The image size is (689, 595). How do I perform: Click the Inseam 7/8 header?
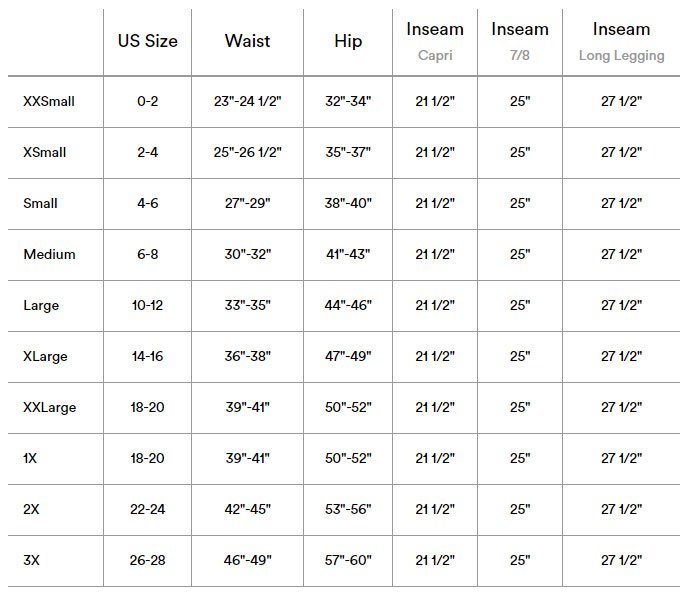pyautogui.click(x=520, y=42)
